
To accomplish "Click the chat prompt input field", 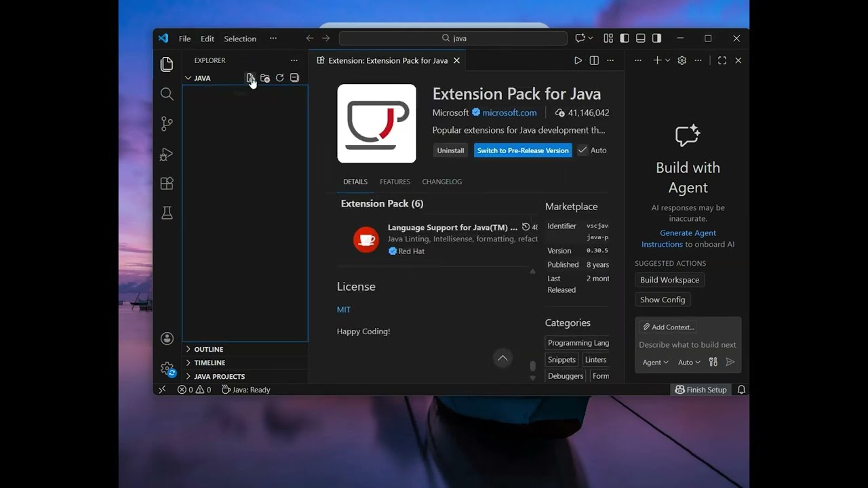I will (688, 344).
